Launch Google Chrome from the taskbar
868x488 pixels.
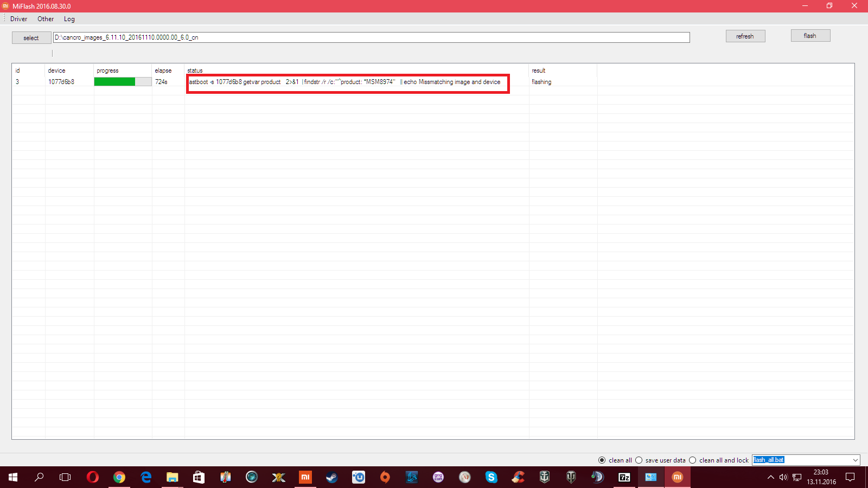pyautogui.click(x=119, y=477)
